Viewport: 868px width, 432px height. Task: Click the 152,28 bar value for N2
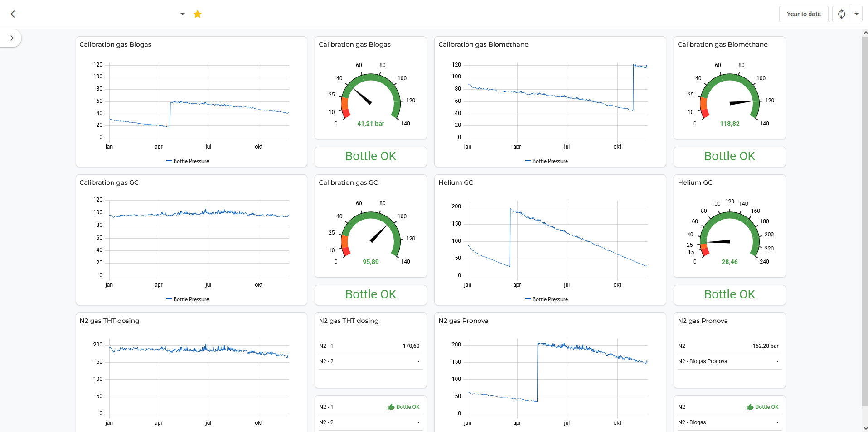pyautogui.click(x=766, y=346)
